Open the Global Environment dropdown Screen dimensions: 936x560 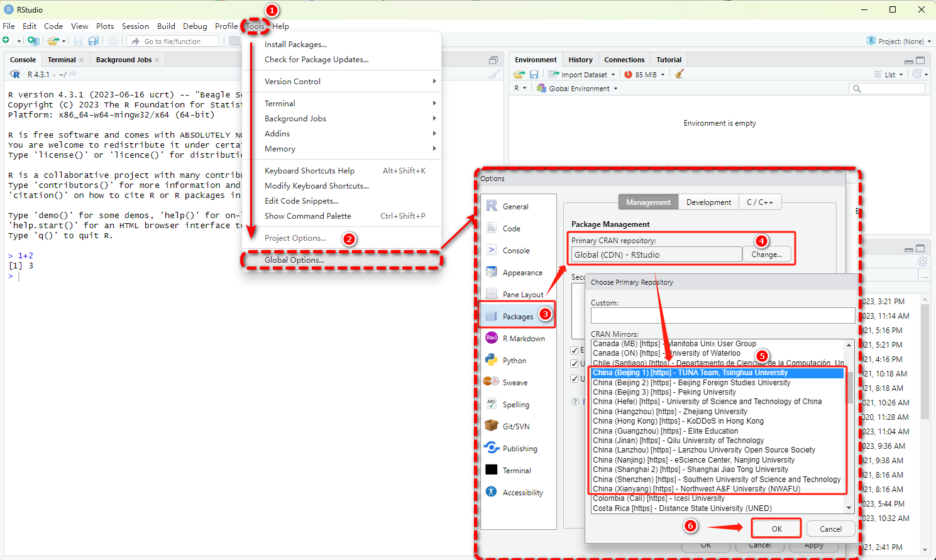tap(577, 88)
